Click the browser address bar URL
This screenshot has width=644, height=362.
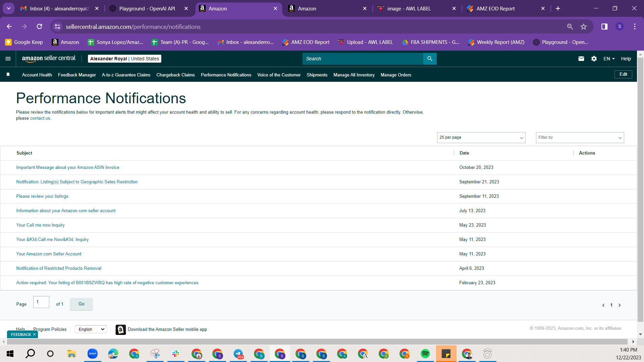[133, 26]
